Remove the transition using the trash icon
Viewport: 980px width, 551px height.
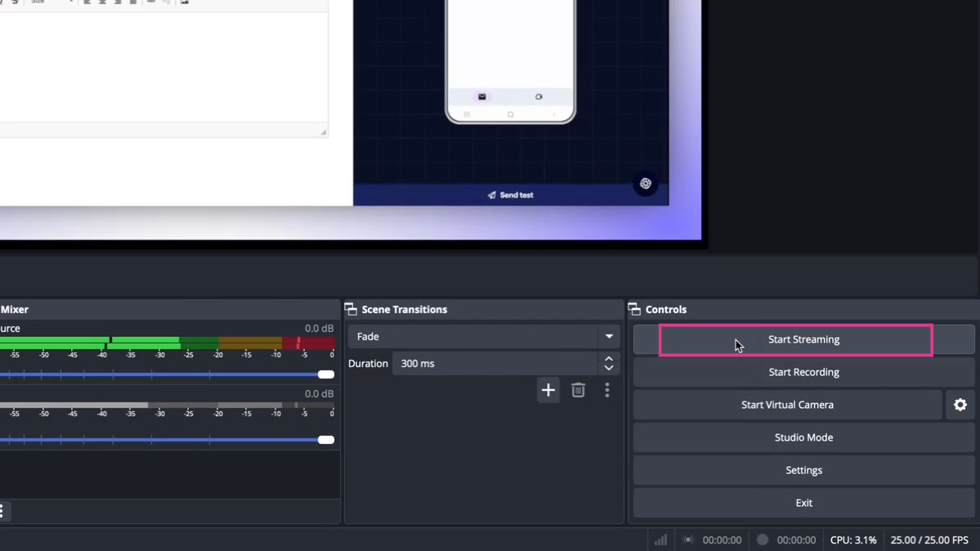click(578, 391)
